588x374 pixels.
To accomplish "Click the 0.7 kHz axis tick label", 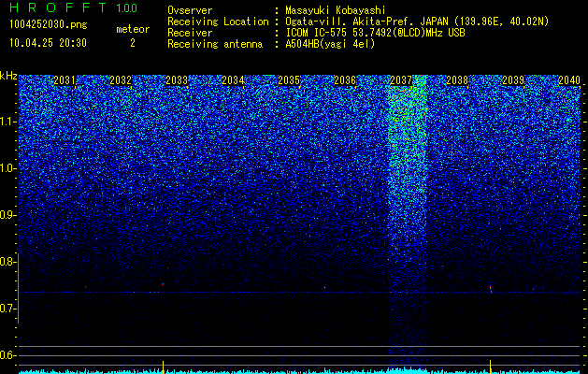I will click(x=7, y=309).
